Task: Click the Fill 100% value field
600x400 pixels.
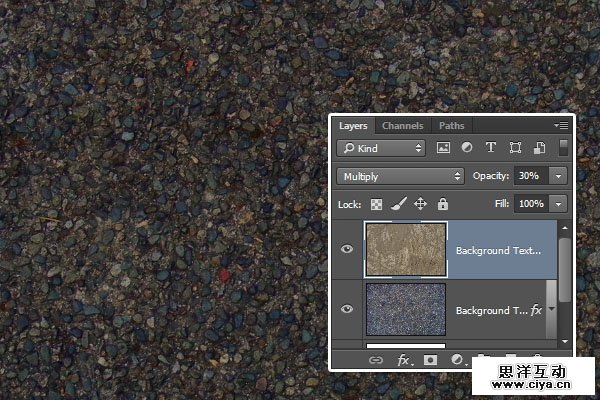Action: click(x=531, y=204)
